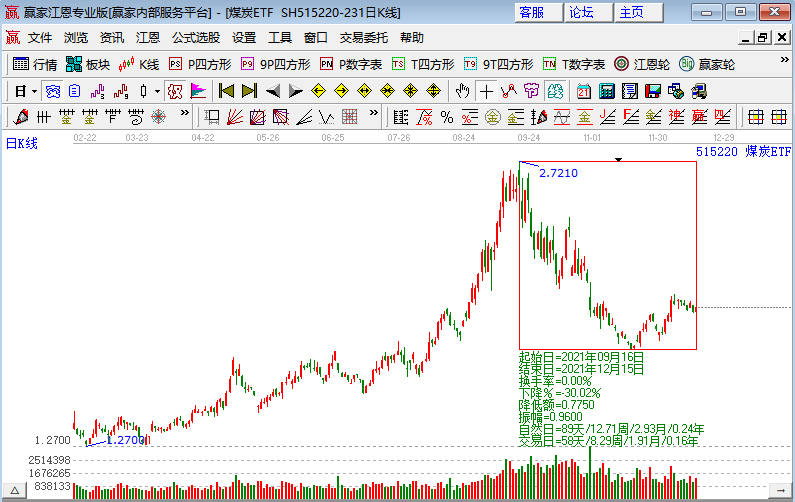Launch the 赢家轮 wheel tool
Screen dimensions: 795x502
tap(707, 64)
